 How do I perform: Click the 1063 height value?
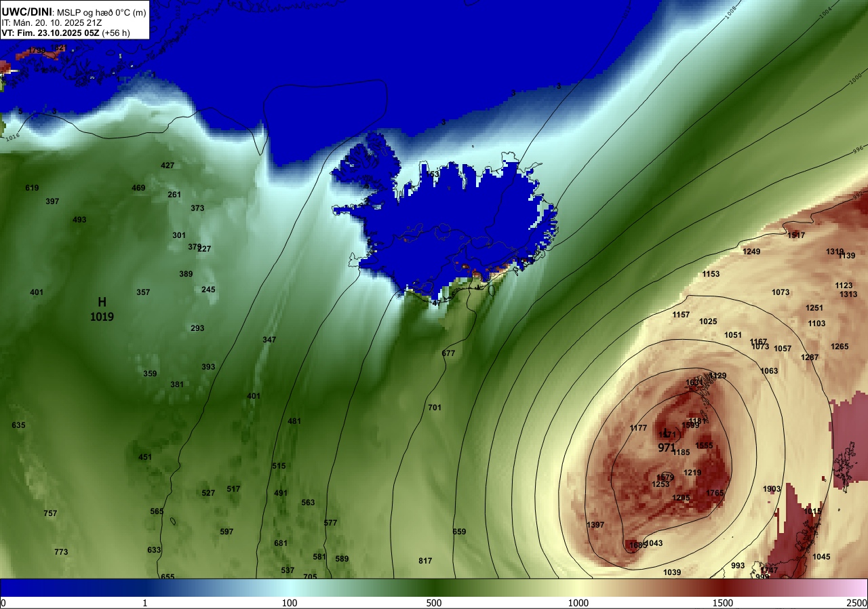click(x=769, y=371)
